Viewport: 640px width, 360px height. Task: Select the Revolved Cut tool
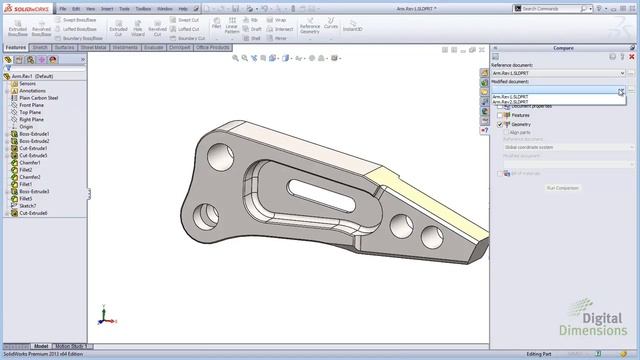click(157, 29)
